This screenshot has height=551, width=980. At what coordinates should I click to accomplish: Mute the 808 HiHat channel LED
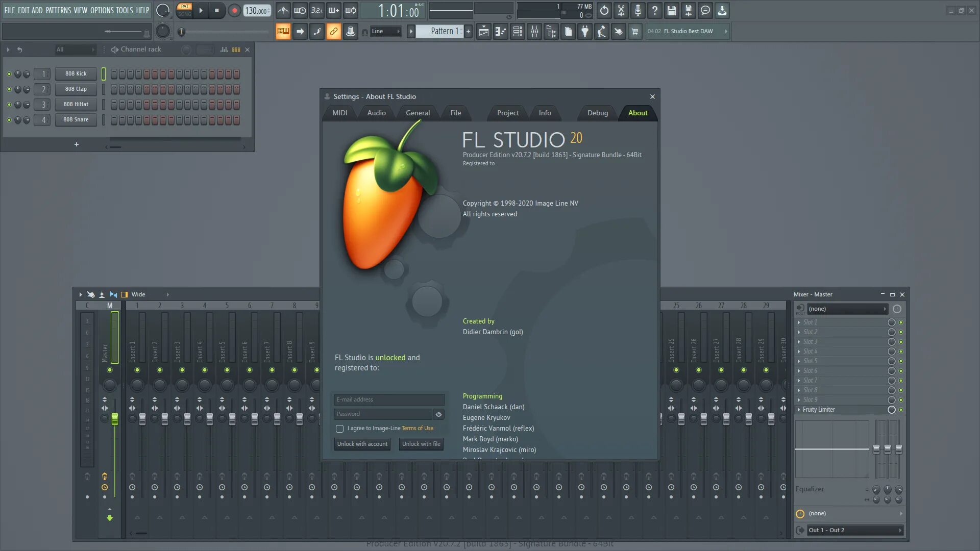pyautogui.click(x=9, y=105)
